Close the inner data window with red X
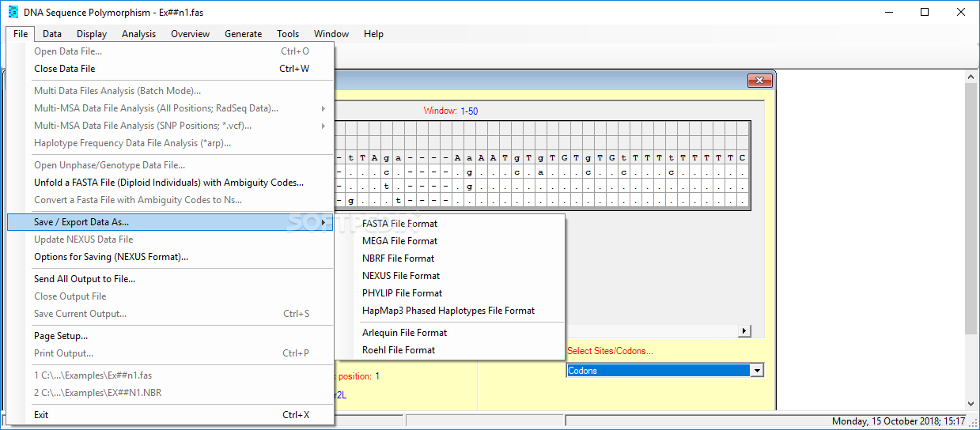 pyautogui.click(x=760, y=81)
